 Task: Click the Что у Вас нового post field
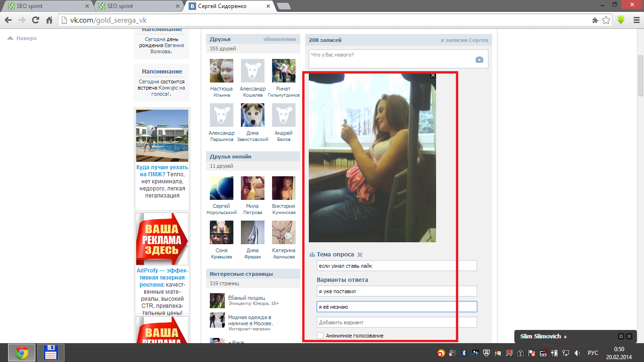coord(398,59)
